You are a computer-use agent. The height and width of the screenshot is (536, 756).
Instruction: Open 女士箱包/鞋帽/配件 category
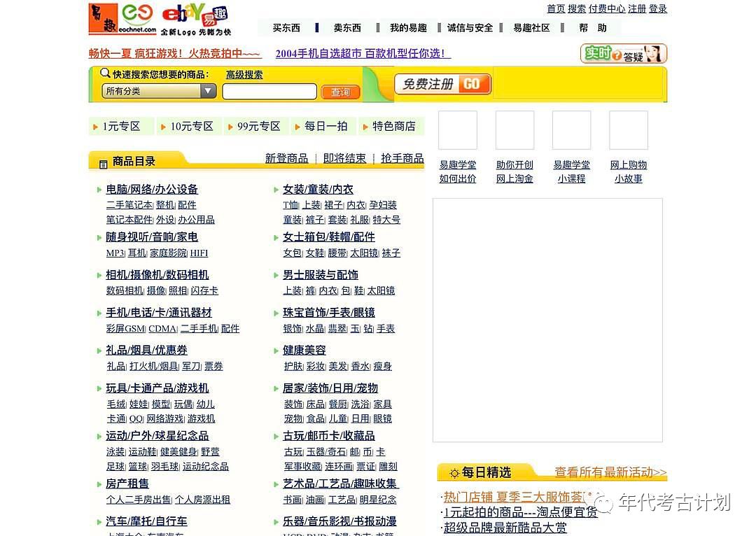[329, 237]
